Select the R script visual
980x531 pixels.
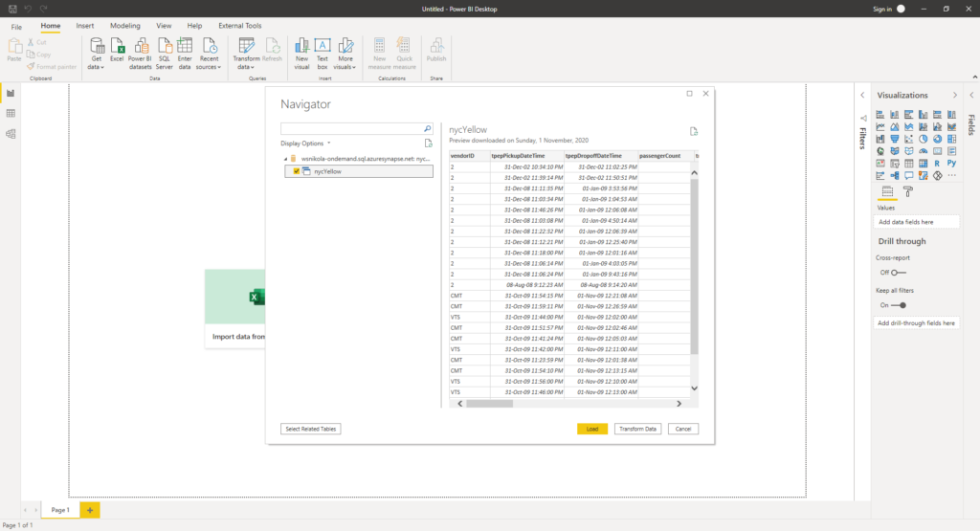tap(938, 163)
